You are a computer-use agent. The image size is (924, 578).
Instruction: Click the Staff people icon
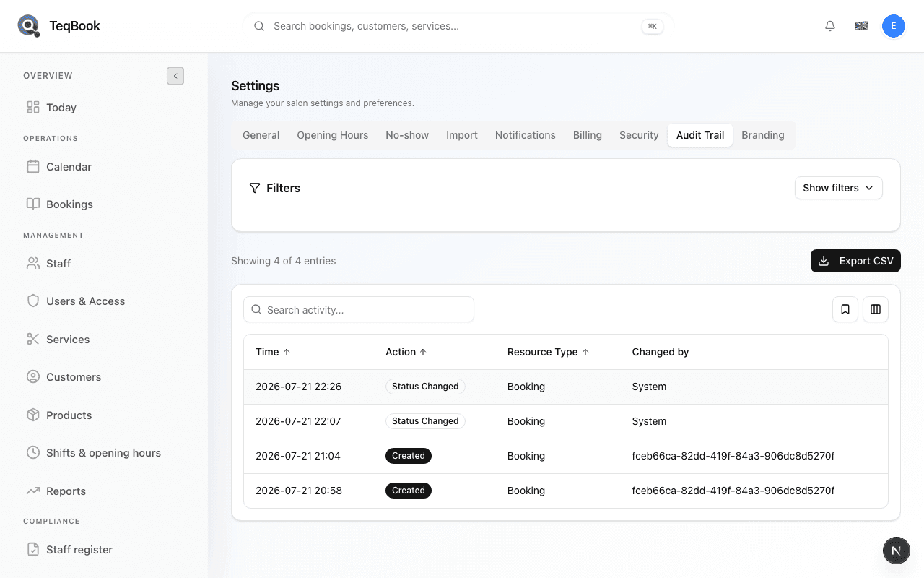pyautogui.click(x=33, y=263)
